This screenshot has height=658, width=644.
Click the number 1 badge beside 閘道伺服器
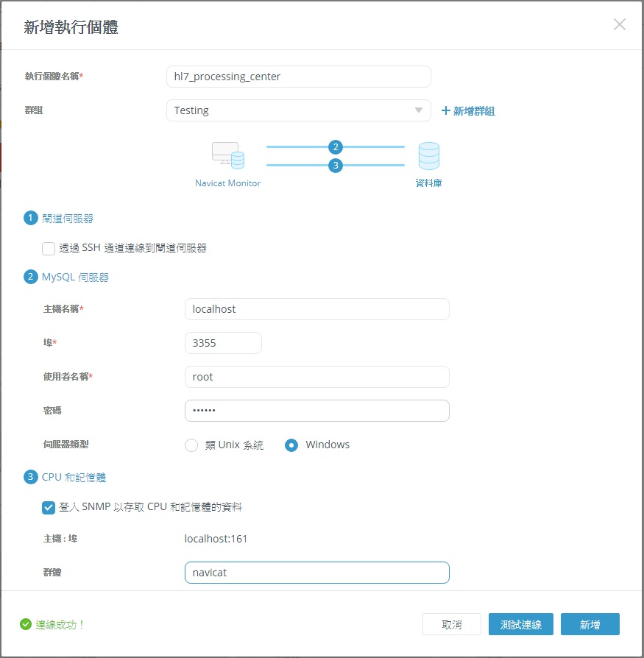point(30,218)
